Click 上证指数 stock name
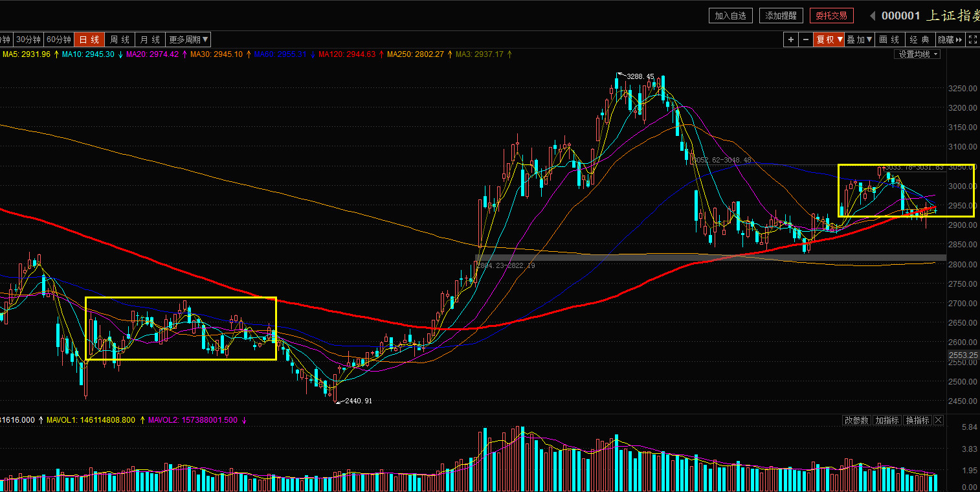Viewport: 980px width, 492px height. [x=953, y=16]
